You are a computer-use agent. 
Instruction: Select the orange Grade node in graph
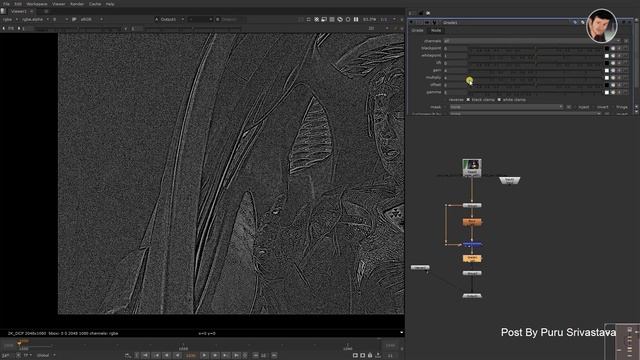pos(472,258)
